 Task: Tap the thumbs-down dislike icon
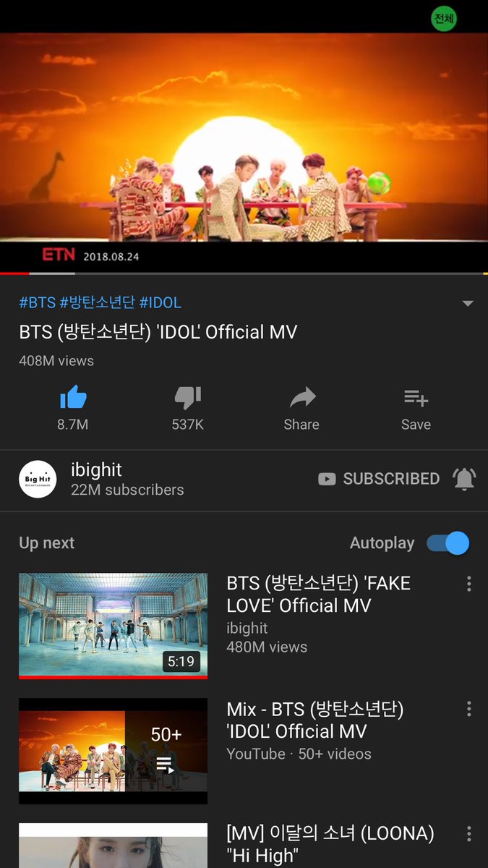click(187, 397)
